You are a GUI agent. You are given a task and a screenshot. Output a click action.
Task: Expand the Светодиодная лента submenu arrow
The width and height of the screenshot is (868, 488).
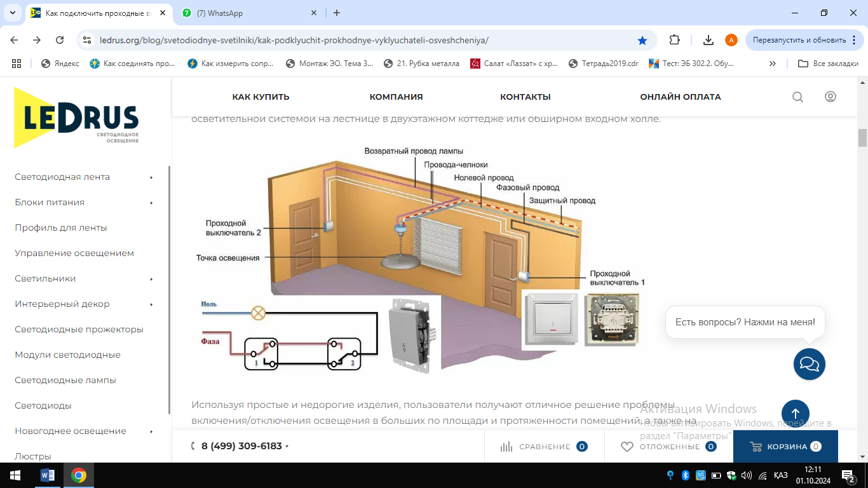(x=152, y=177)
